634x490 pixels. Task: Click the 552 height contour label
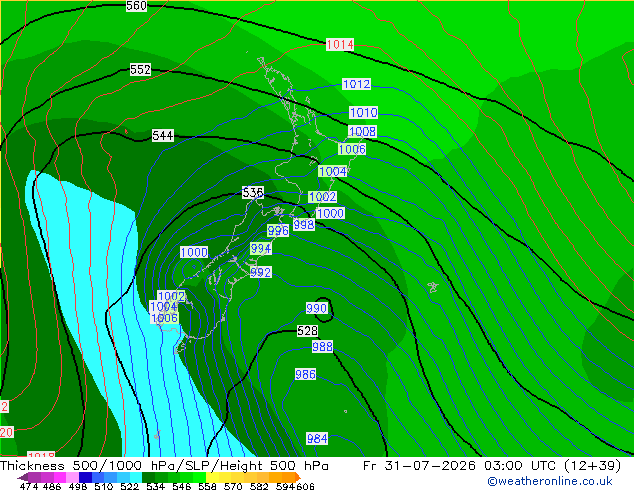pos(140,70)
